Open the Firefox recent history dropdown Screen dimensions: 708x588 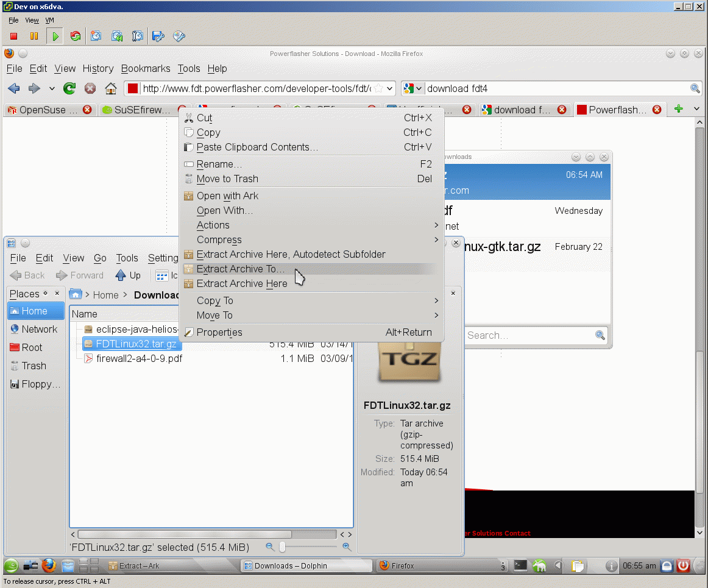(52, 88)
